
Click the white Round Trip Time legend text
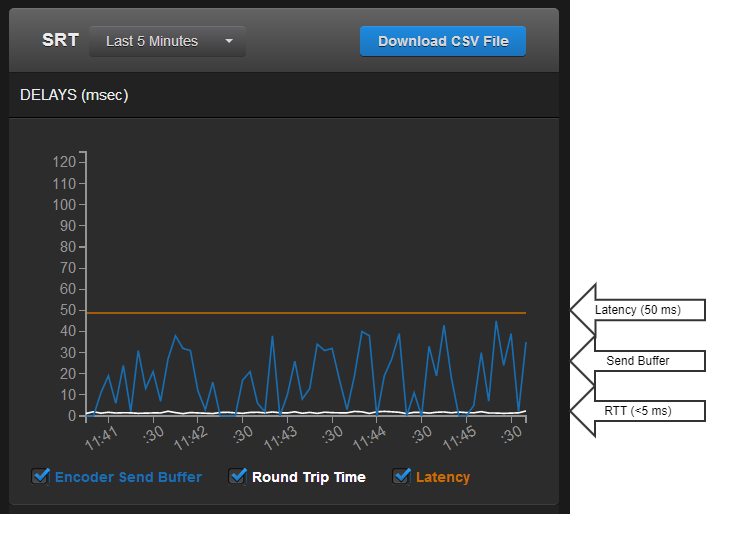click(x=308, y=478)
